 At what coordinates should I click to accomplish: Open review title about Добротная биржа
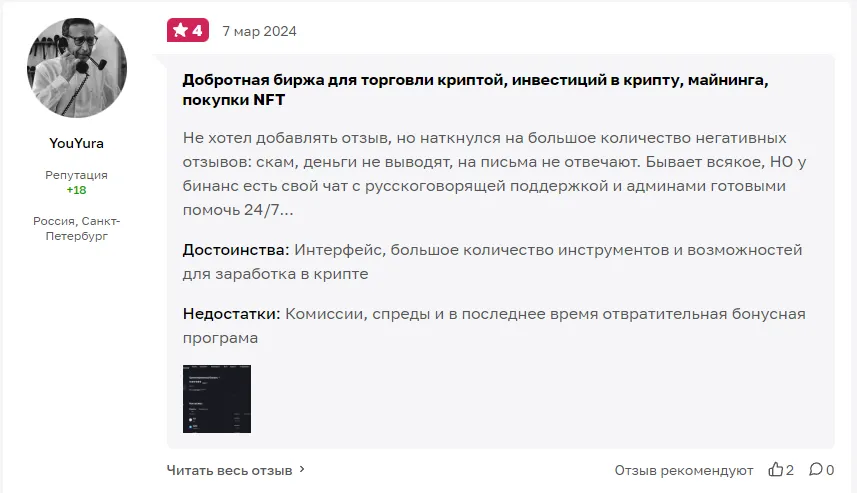[x=475, y=90]
